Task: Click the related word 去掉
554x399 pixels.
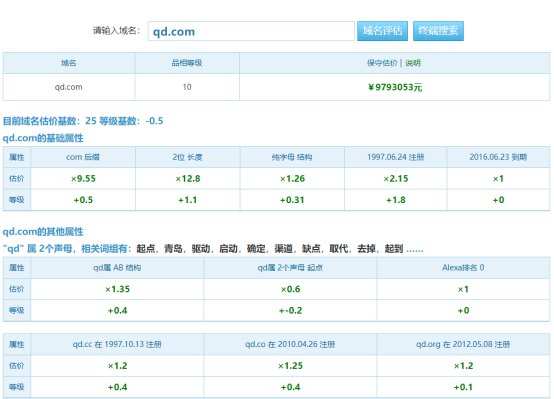Action: coord(366,249)
